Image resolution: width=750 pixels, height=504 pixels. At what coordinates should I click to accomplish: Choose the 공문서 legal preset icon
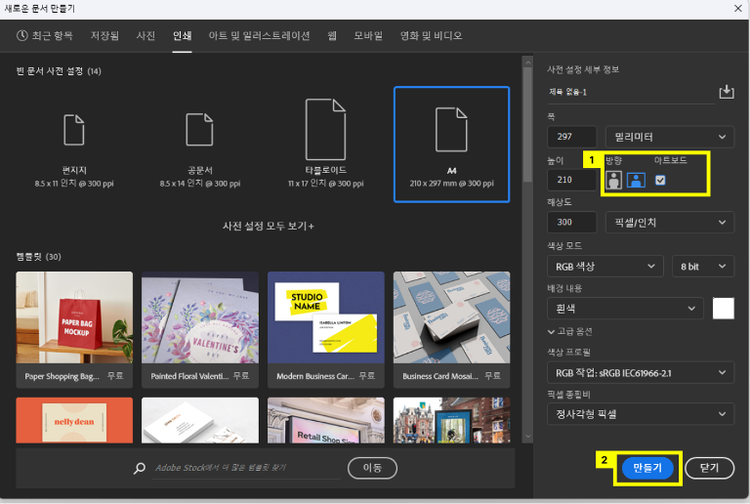[199, 130]
